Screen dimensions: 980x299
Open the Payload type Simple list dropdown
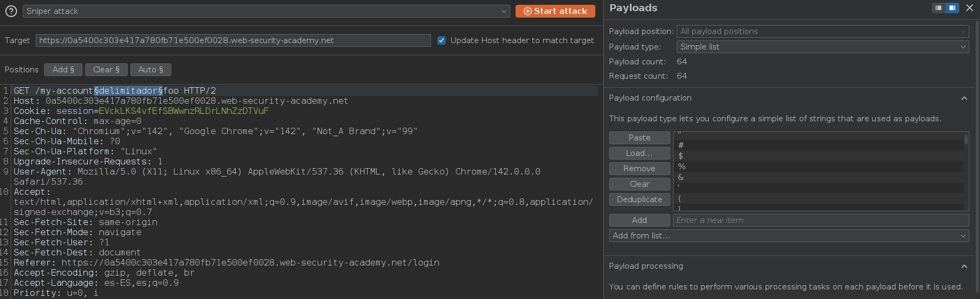[823, 47]
